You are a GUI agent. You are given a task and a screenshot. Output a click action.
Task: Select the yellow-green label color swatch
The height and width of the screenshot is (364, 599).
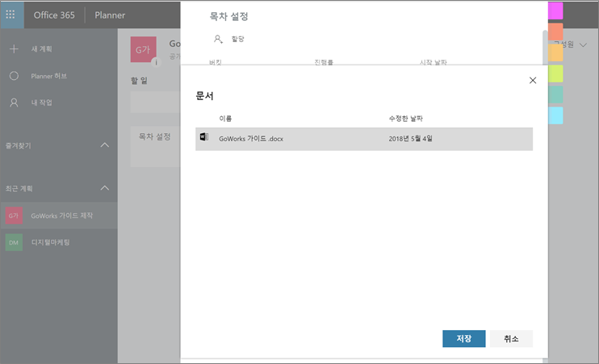(555, 73)
